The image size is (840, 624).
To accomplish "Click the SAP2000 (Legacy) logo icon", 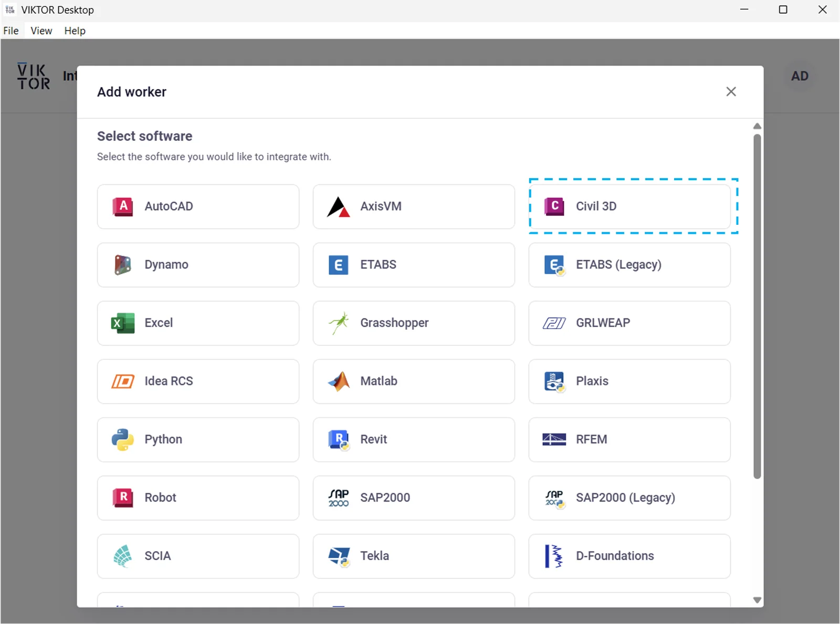I will click(554, 498).
